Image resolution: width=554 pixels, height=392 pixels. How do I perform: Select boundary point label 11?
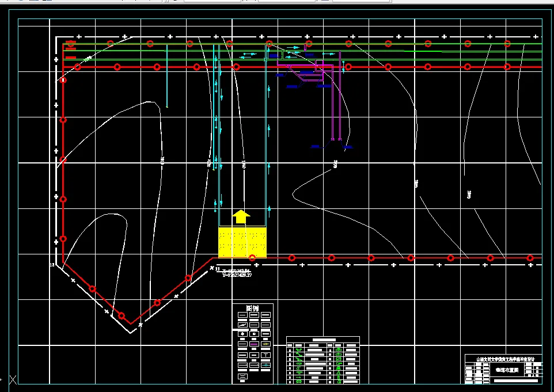[218, 269]
